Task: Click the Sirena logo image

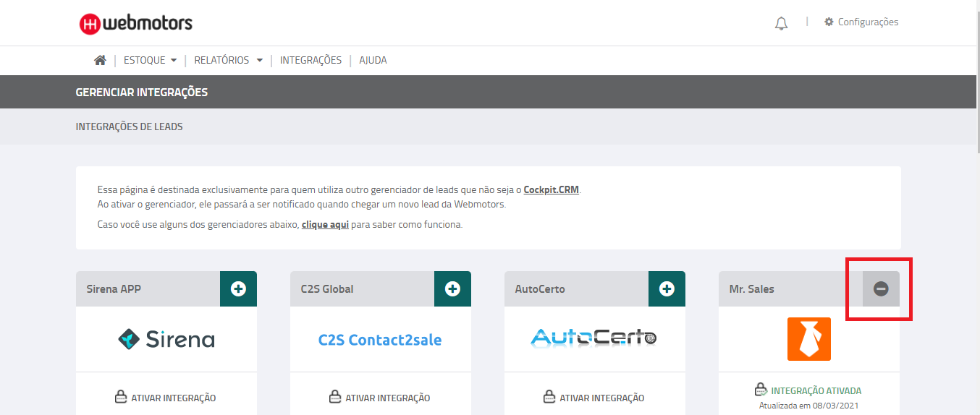Action: pyautogui.click(x=166, y=339)
